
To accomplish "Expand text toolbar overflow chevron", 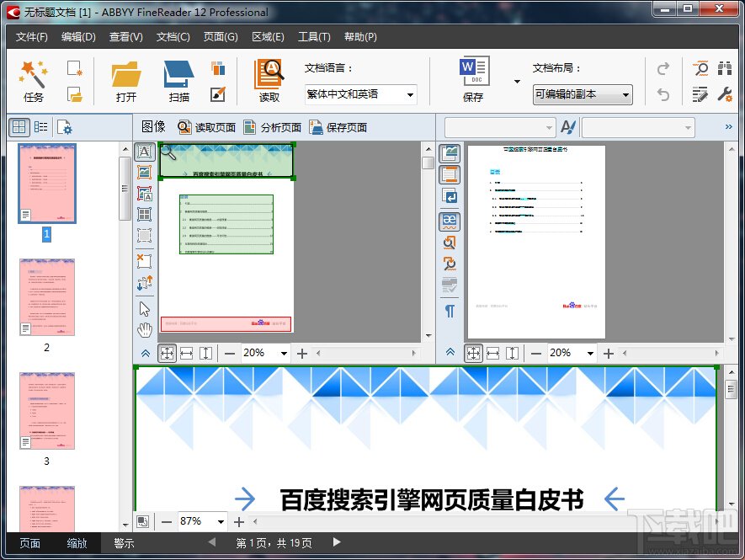I will (729, 126).
